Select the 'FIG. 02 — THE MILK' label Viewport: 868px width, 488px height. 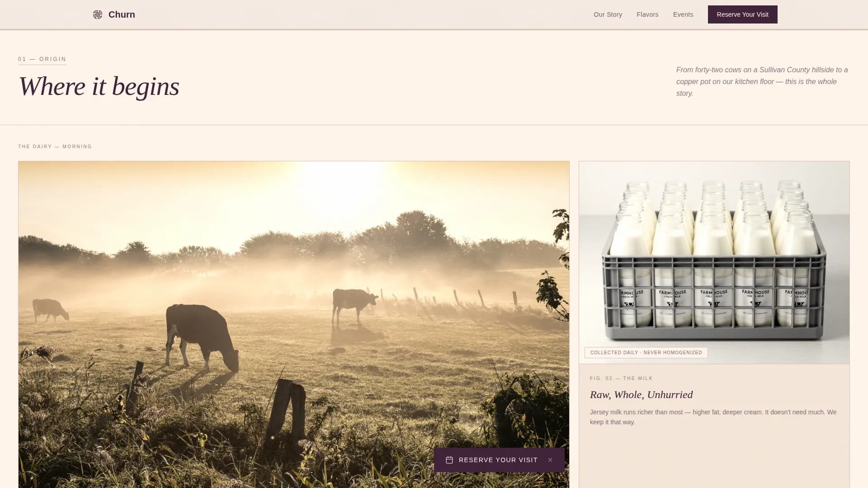click(621, 378)
